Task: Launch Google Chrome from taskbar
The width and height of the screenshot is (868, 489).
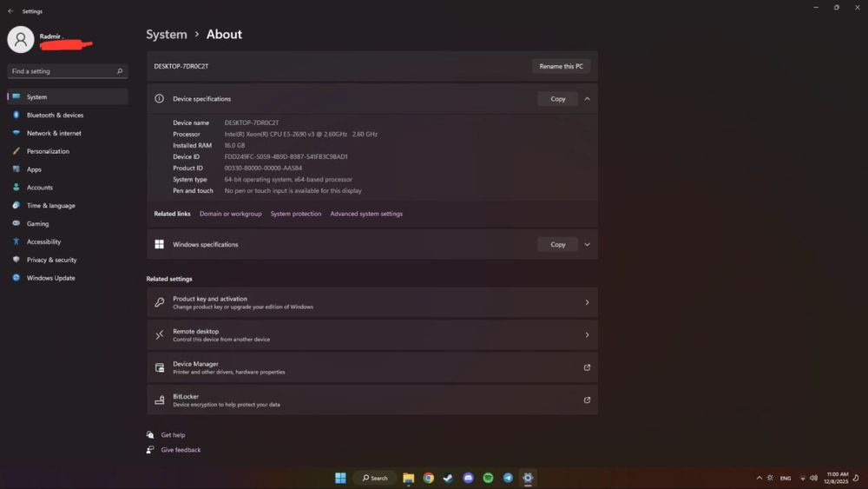Action: [x=429, y=478]
